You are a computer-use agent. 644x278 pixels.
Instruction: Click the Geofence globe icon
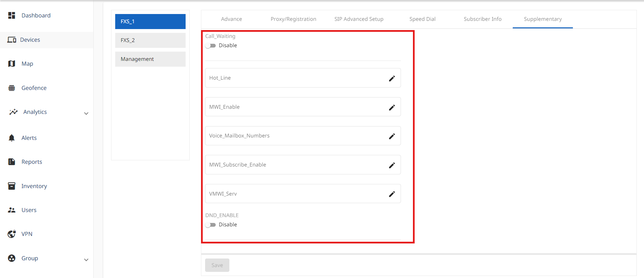click(x=12, y=88)
